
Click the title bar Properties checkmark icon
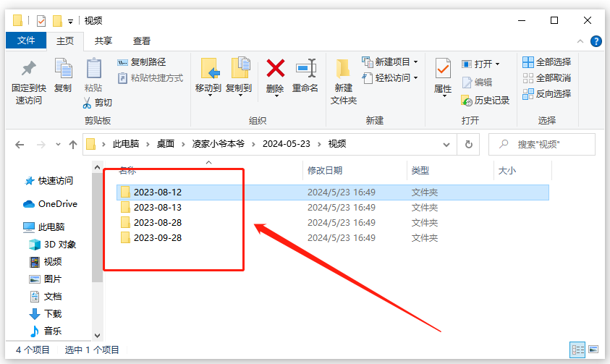tap(41, 20)
